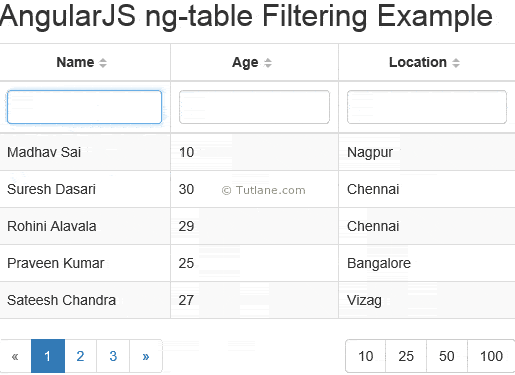Image resolution: width=515 pixels, height=375 pixels.
Task: Focus the Name filter text box
Action: 84,107
